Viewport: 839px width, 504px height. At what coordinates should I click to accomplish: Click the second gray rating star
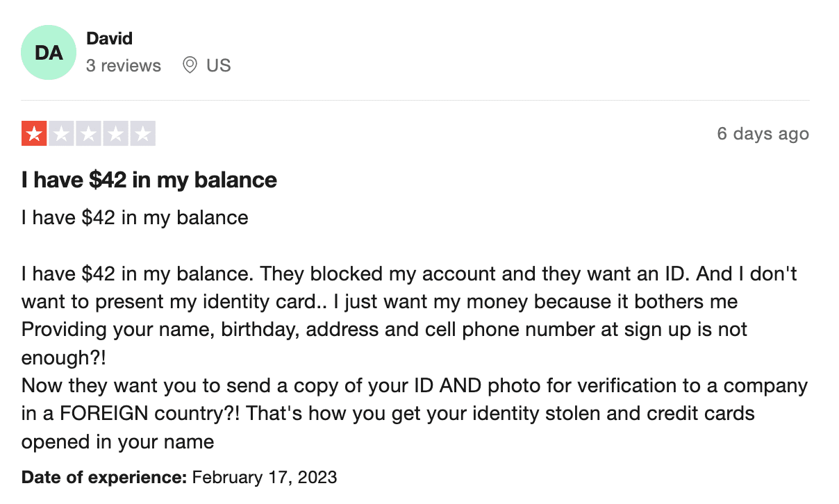pyautogui.click(x=61, y=133)
